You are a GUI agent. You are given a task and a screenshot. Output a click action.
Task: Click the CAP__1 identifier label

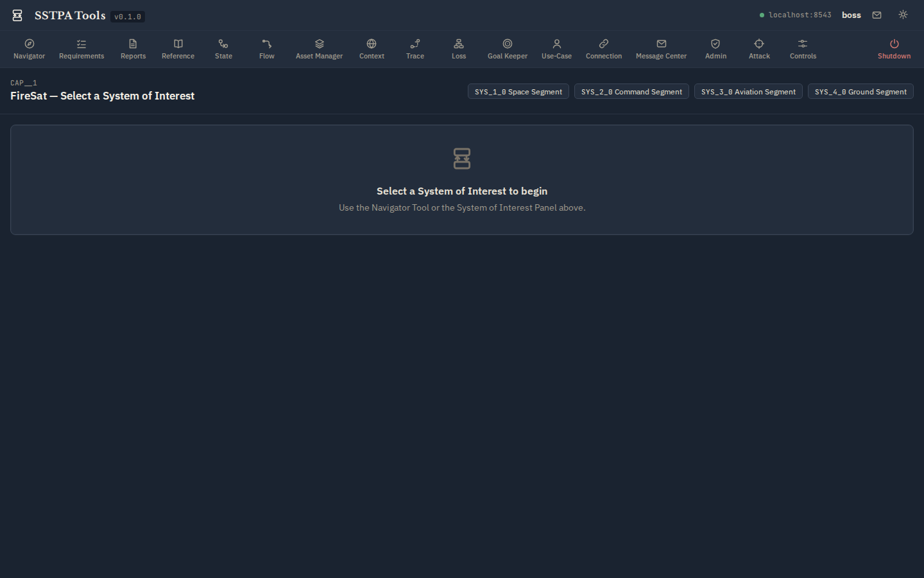24,83
